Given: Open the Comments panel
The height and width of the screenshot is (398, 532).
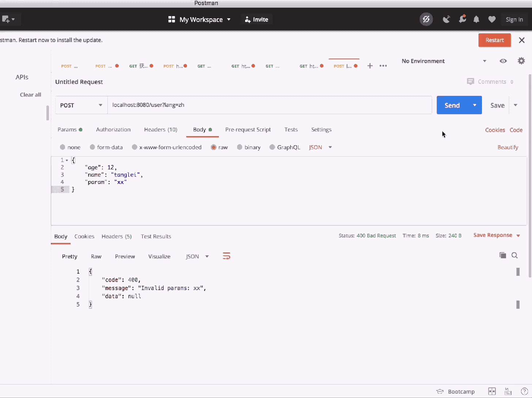Looking at the screenshot, I should click(490, 82).
